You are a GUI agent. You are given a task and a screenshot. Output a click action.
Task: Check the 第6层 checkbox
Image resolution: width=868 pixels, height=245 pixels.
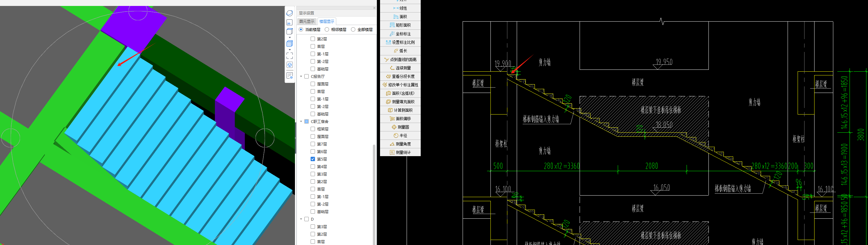coord(313,152)
